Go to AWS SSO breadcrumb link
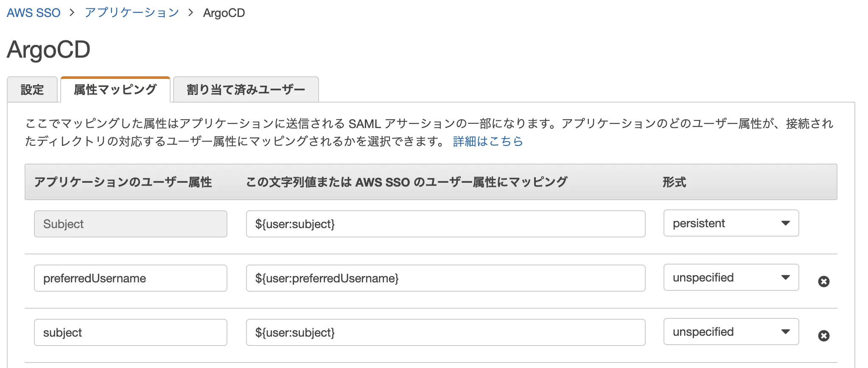 pos(34,13)
